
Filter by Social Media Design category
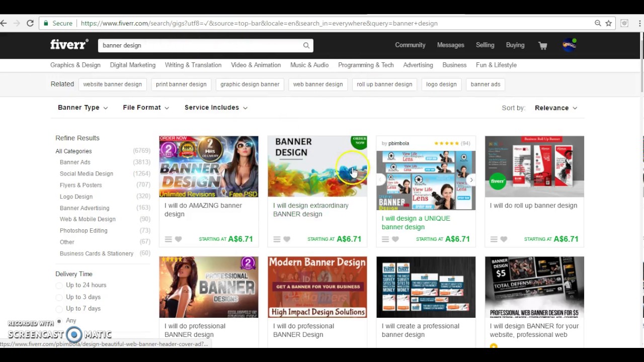[87, 173]
